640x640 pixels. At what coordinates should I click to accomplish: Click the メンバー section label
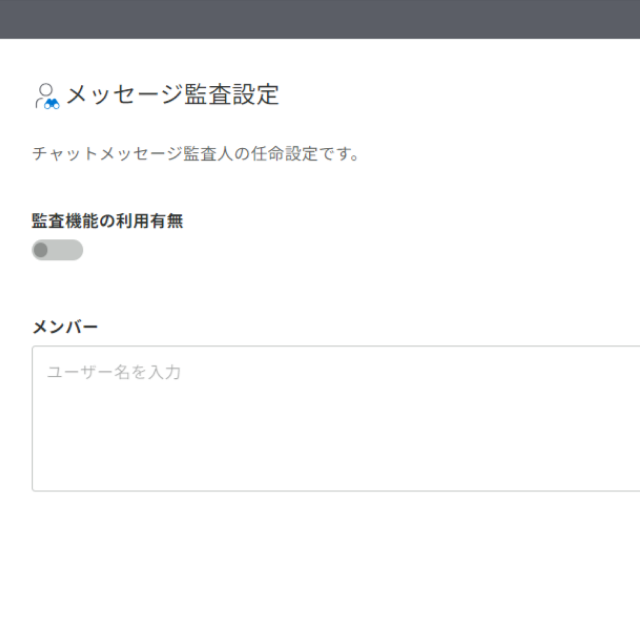[65, 327]
